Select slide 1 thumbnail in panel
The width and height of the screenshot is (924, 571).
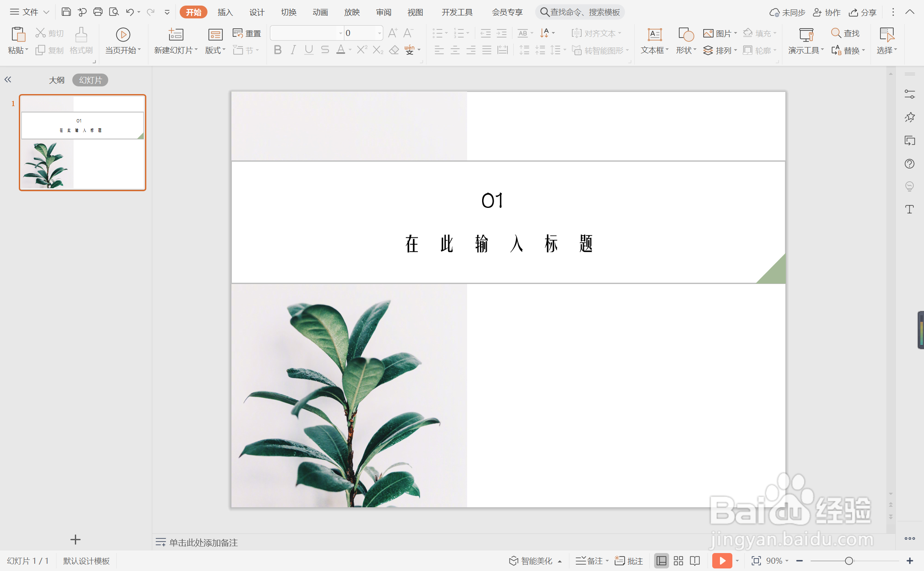click(83, 142)
